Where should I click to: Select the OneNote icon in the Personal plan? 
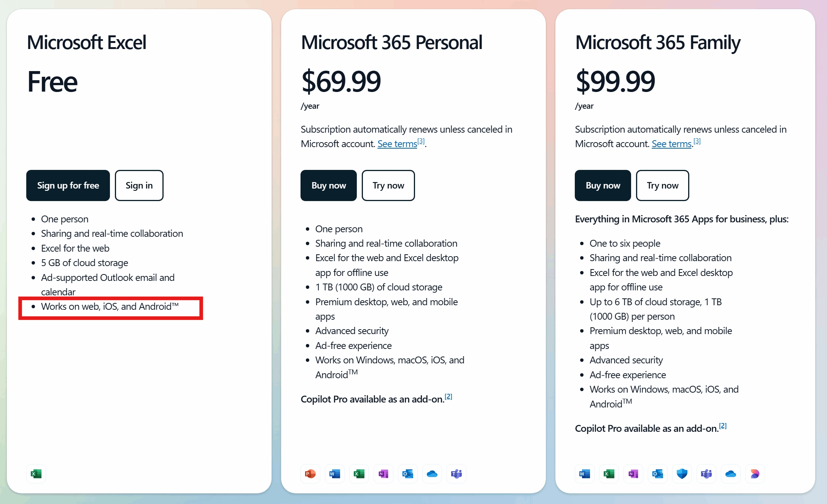383,474
